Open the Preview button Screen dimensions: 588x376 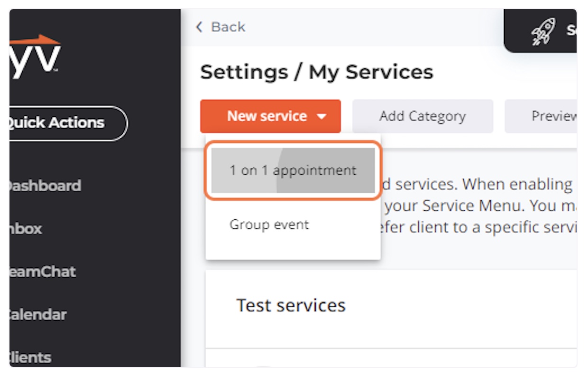click(x=541, y=116)
